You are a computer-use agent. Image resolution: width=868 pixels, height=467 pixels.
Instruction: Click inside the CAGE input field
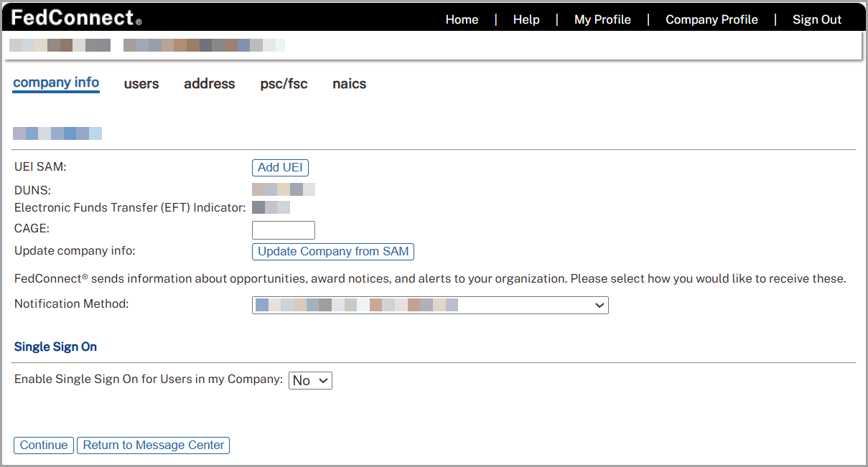point(283,230)
